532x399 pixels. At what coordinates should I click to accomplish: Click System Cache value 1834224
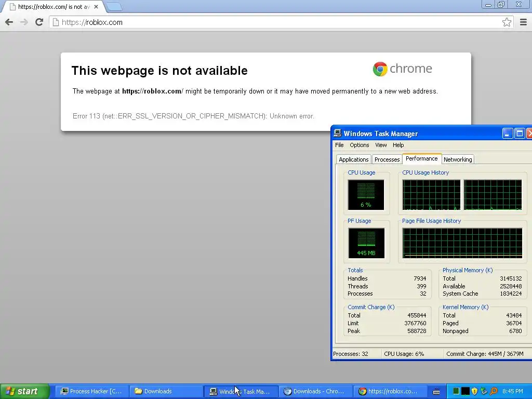tap(511, 294)
